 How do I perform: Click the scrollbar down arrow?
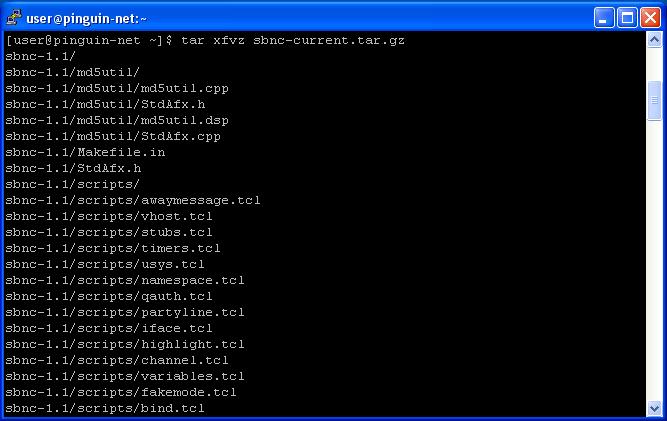pos(654,409)
